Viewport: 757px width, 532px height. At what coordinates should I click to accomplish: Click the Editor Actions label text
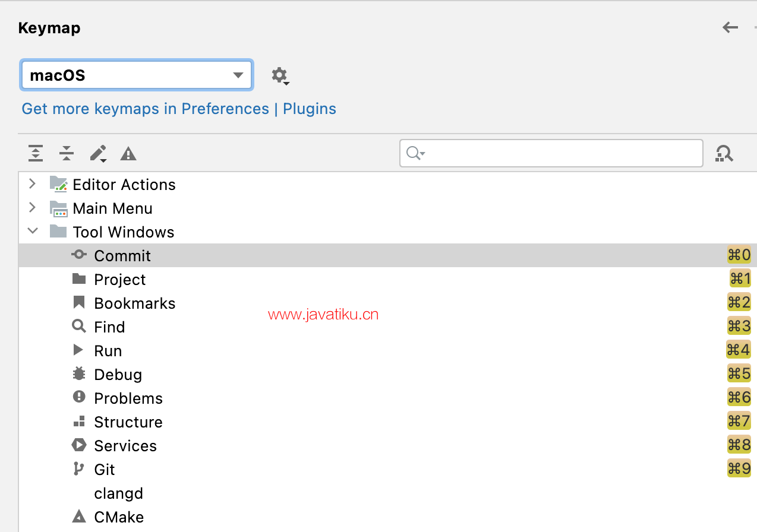pos(124,185)
